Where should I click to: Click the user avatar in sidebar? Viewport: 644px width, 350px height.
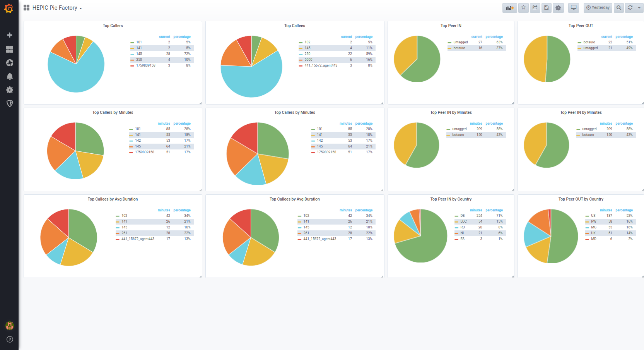point(10,326)
